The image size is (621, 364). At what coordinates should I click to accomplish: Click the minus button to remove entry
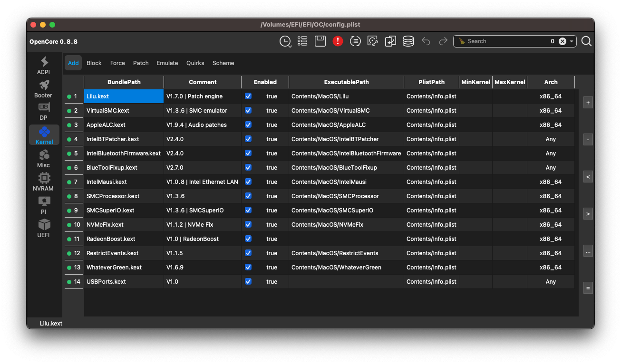point(588,140)
